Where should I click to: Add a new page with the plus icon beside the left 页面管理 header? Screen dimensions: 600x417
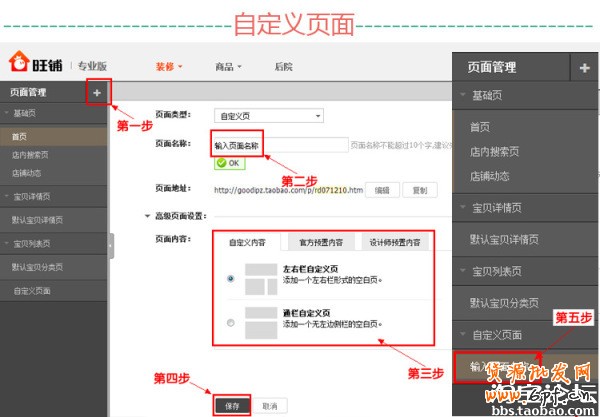(97, 93)
